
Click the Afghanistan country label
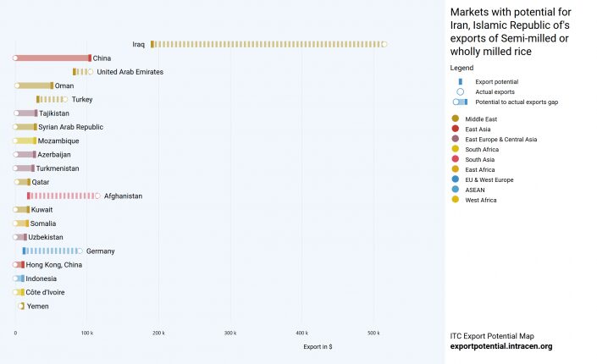[123, 196]
